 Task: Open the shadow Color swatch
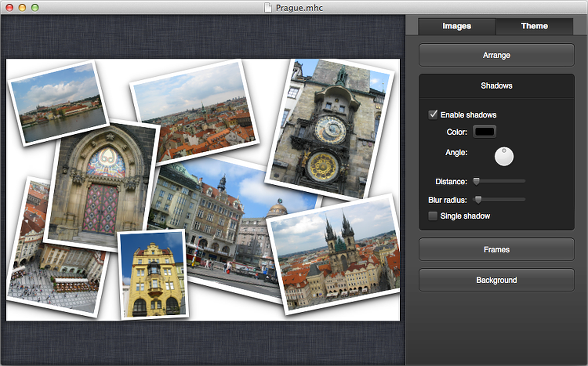click(484, 132)
